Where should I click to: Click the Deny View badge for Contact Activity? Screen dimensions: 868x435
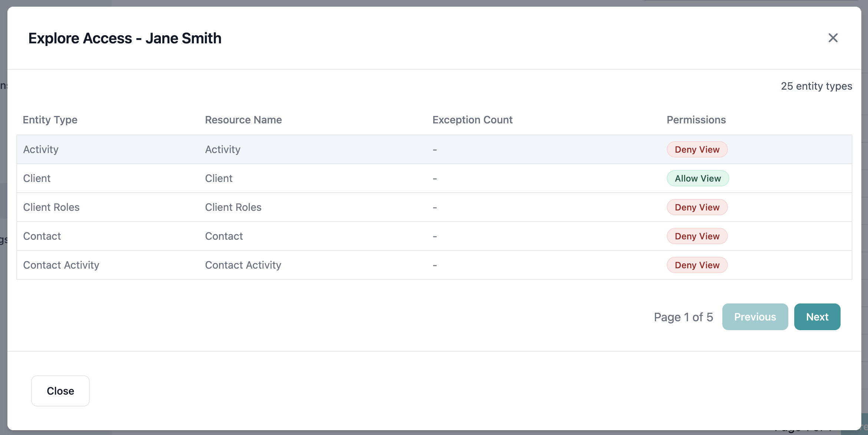coord(697,265)
